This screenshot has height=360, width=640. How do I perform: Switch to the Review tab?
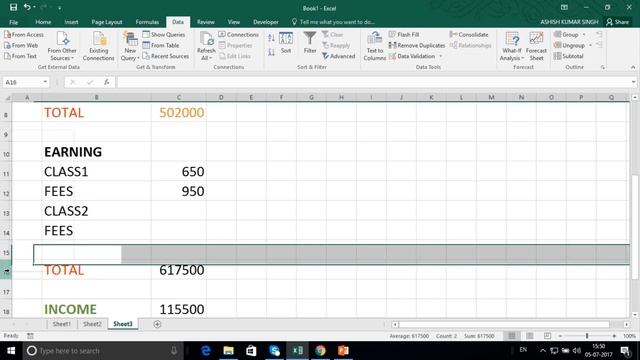pos(206,22)
